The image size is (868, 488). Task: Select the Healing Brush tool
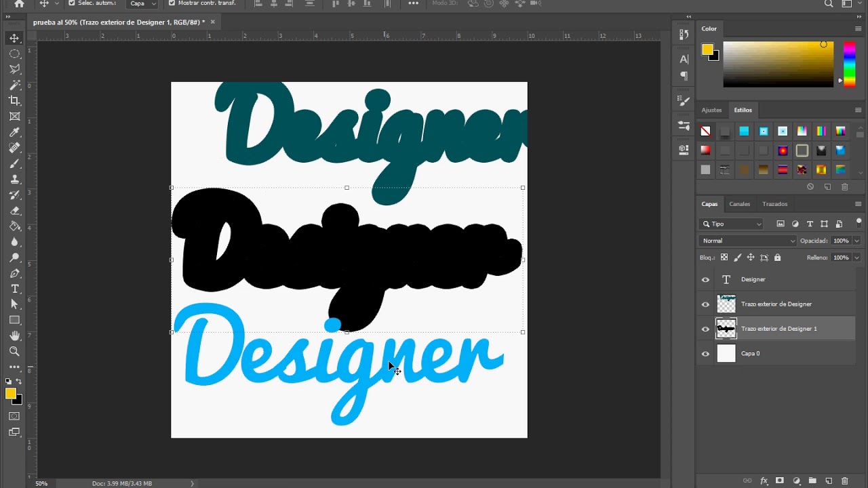point(14,148)
